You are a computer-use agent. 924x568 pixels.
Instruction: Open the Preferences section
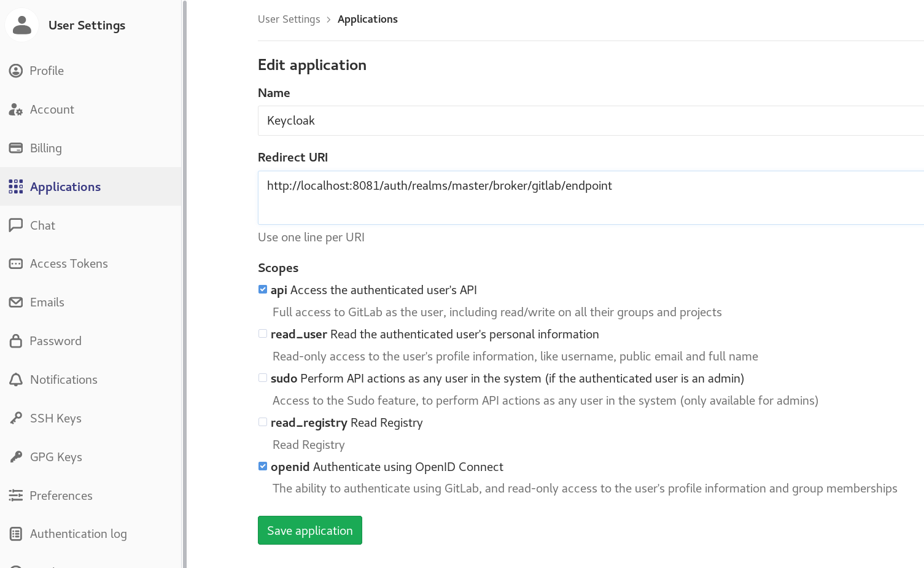(x=16, y=496)
